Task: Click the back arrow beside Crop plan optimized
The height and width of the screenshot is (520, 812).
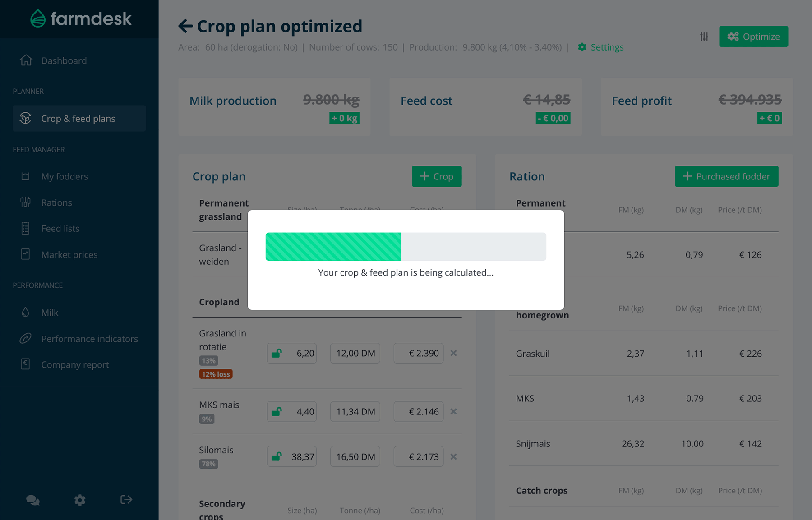Action: [x=185, y=26]
